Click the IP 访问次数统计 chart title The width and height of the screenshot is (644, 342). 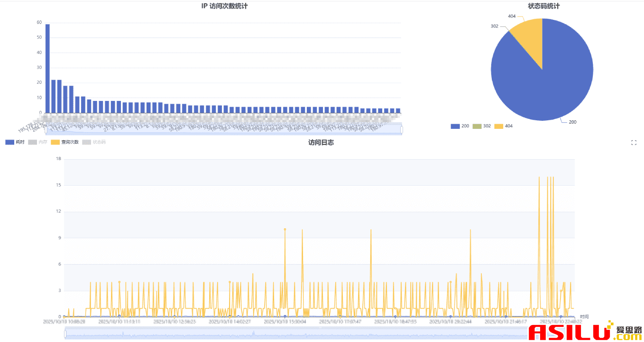(x=224, y=6)
